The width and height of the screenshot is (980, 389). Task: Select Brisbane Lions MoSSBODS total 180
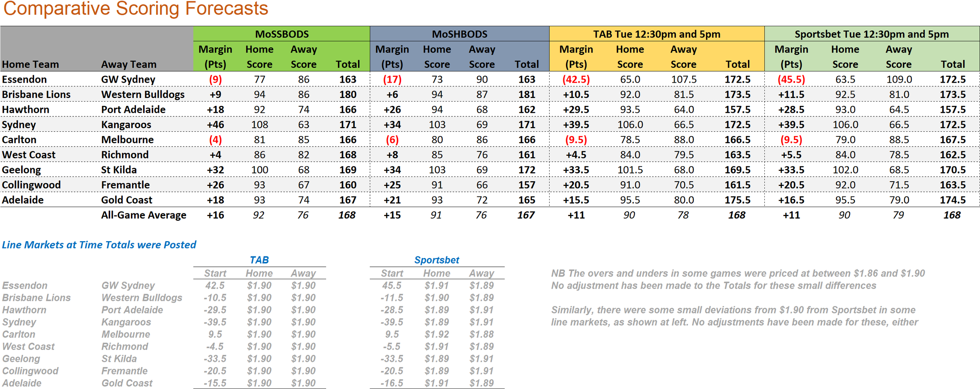point(348,95)
